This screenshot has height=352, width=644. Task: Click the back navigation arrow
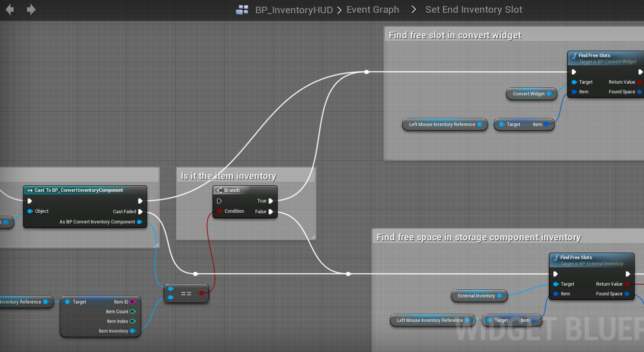tap(10, 10)
